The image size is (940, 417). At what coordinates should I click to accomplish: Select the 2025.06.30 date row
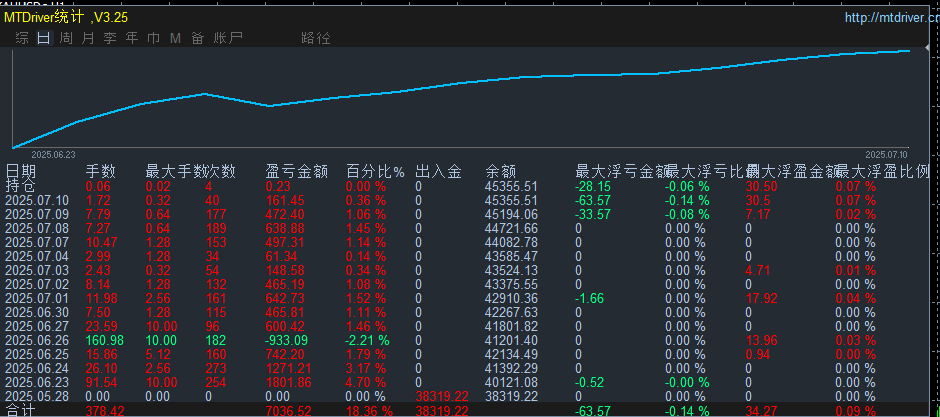pos(37,312)
